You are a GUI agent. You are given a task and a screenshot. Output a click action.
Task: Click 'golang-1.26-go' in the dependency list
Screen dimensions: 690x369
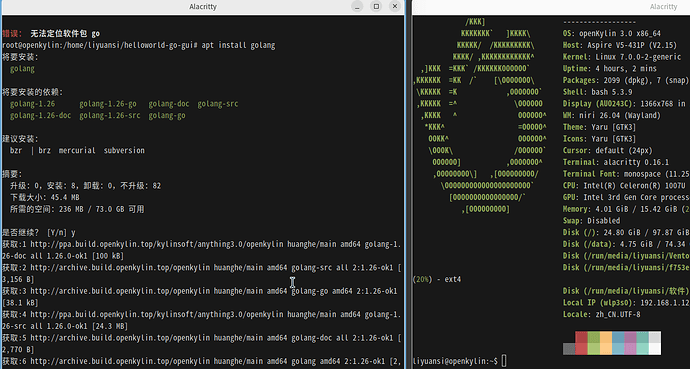(108, 104)
